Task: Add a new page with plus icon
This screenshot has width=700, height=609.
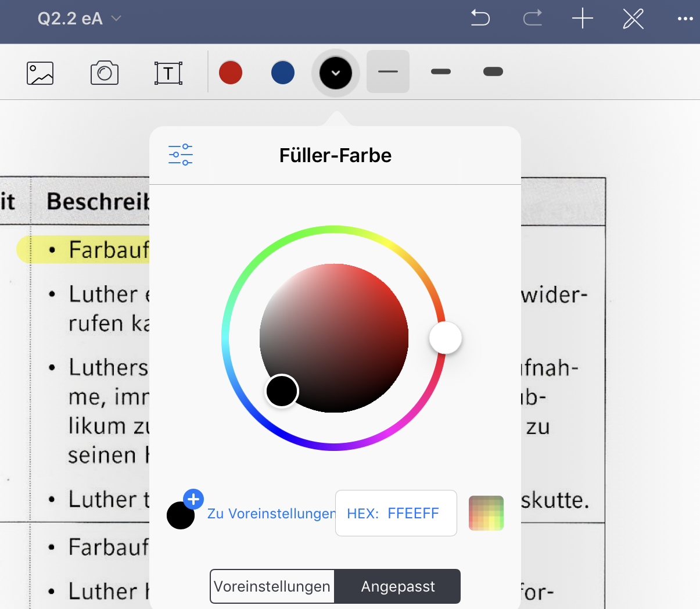Action: pos(582,19)
